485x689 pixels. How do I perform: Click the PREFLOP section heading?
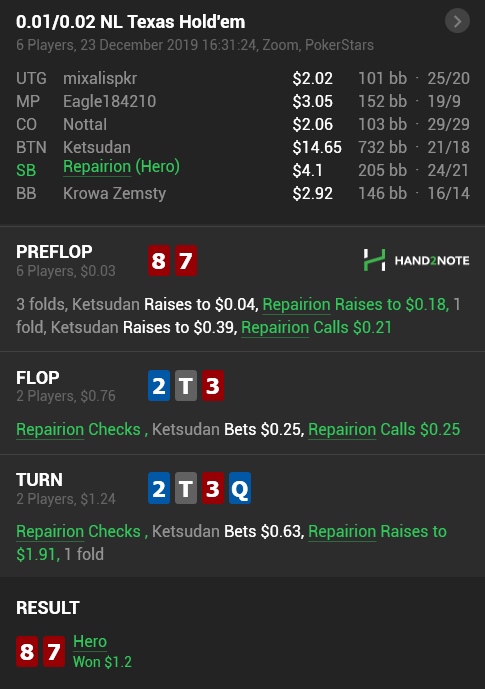tap(54, 252)
